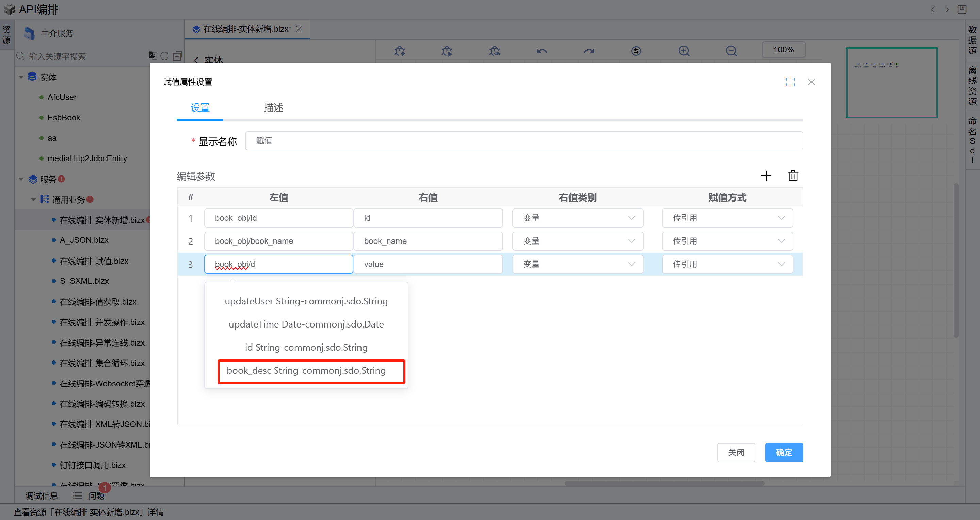This screenshot has height=520, width=980.
Task: Expand dialog to fullscreen with bracket icon
Action: tap(790, 82)
